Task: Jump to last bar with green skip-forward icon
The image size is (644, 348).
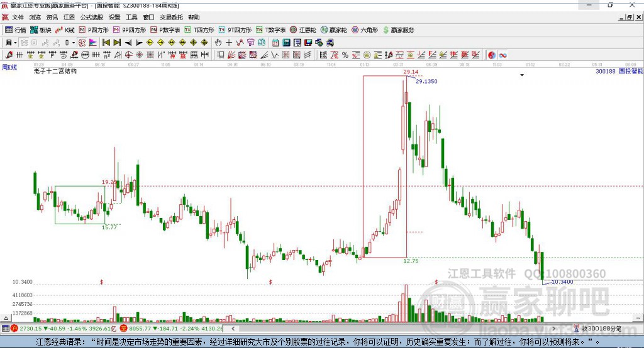Action: pyautogui.click(x=117, y=43)
